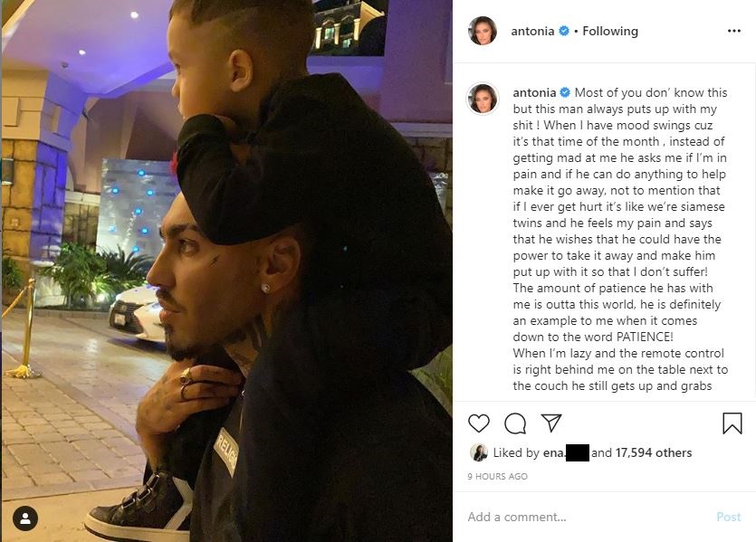Open the 9 HOURS AGO timestamp

pos(498,477)
